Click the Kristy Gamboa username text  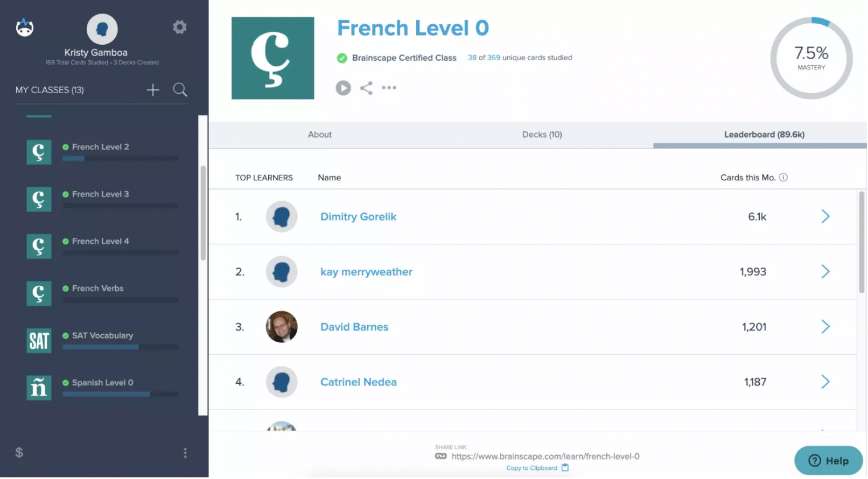pyautogui.click(x=96, y=53)
